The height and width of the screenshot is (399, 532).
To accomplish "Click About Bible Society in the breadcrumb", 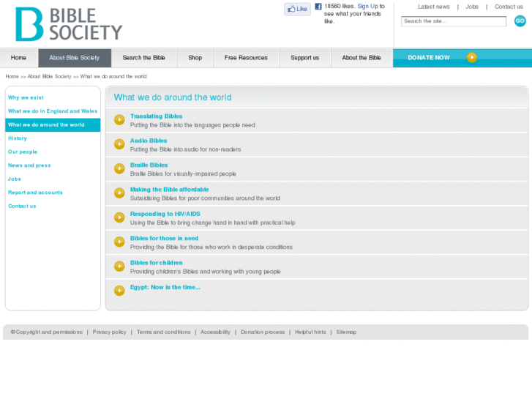I will tap(49, 76).
